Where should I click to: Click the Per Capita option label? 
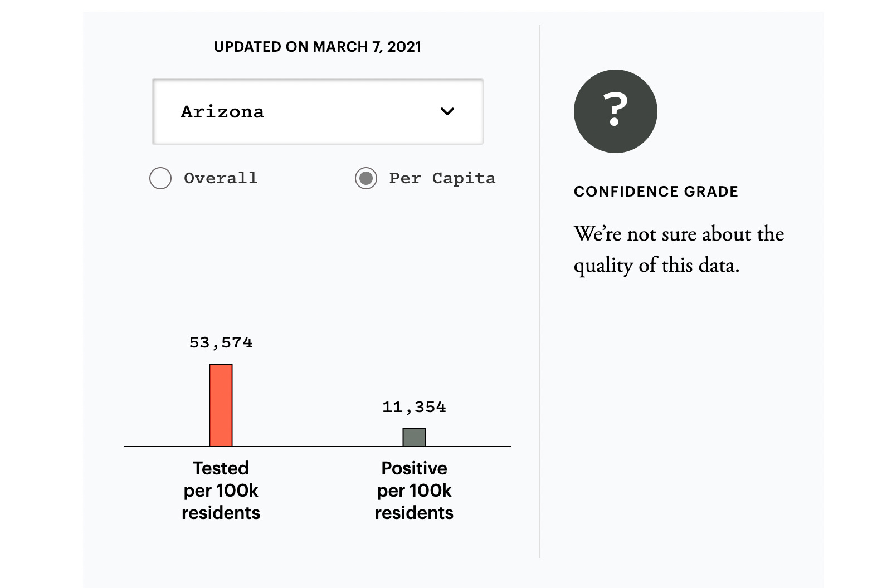(x=442, y=178)
